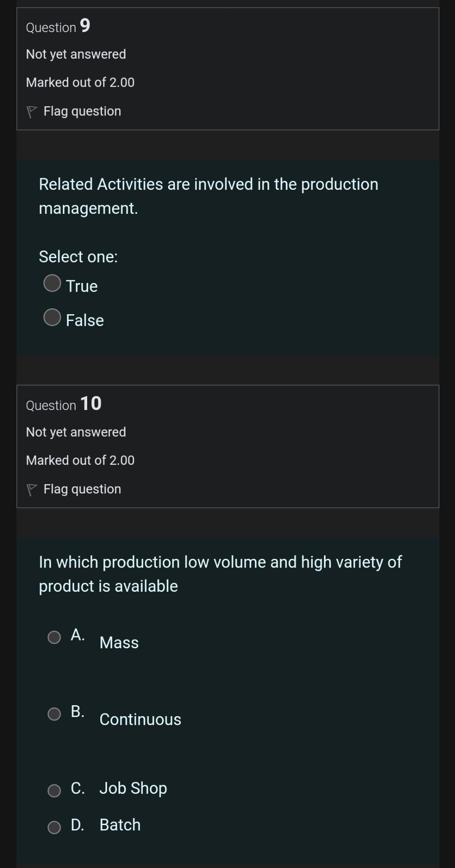
Task: Click 'Marked out of 2.00' under Question 10
Action: [x=80, y=460]
